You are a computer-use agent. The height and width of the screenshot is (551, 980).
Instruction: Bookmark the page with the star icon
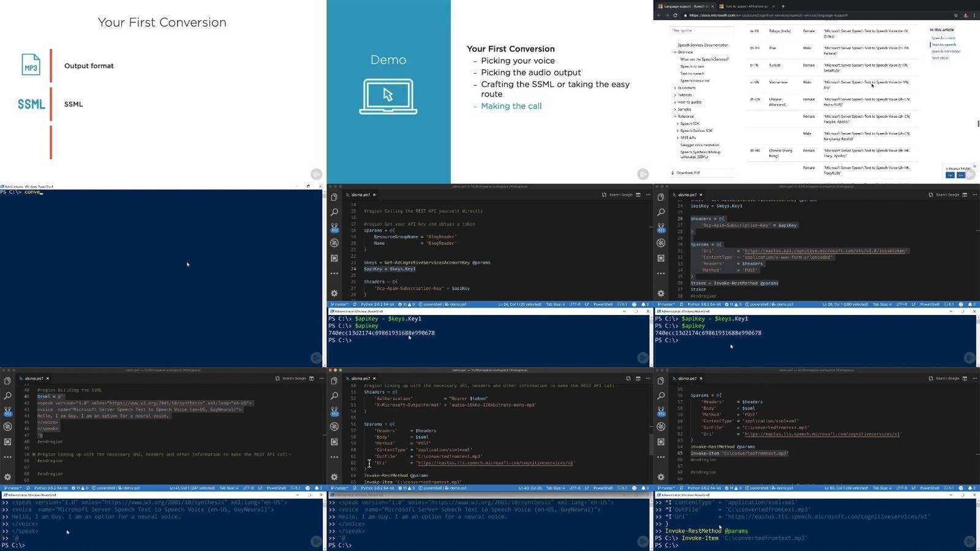coord(956,15)
